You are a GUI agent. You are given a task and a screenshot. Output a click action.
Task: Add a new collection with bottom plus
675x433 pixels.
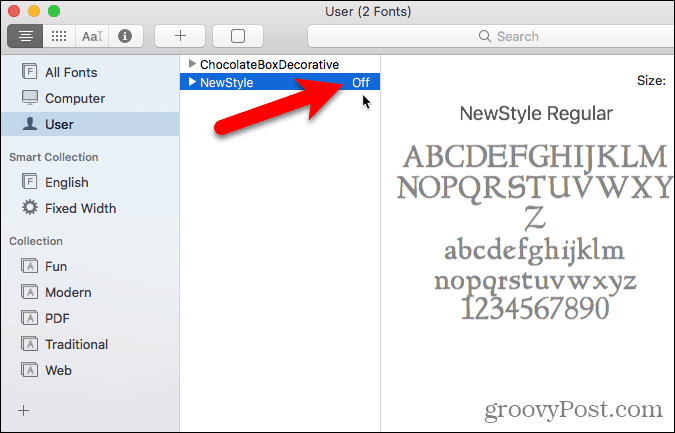click(x=24, y=411)
